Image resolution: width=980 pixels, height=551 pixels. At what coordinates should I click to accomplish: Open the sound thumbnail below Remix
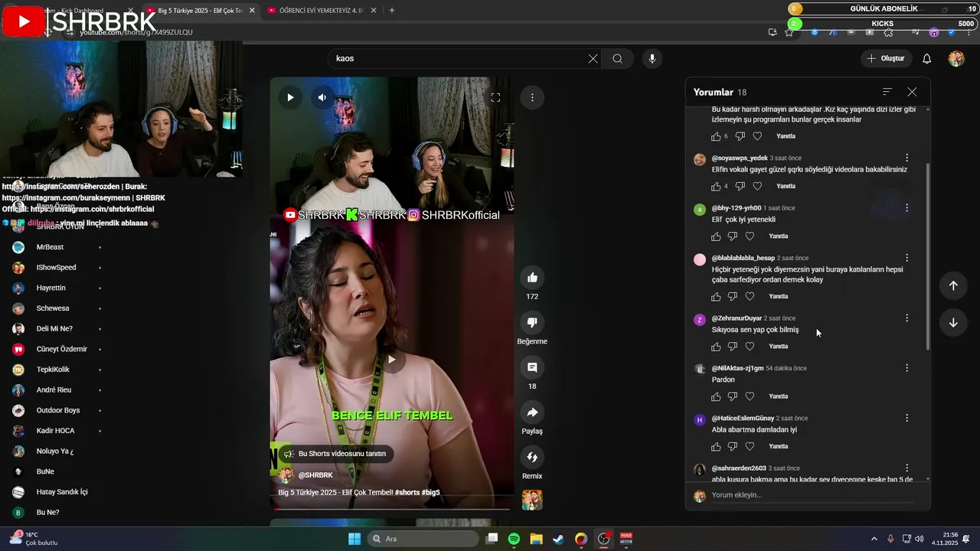click(532, 500)
